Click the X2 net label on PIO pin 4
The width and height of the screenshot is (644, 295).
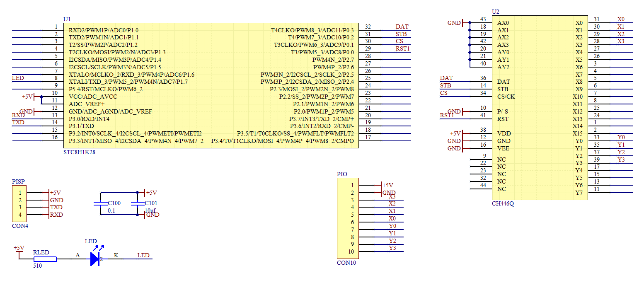392,203
